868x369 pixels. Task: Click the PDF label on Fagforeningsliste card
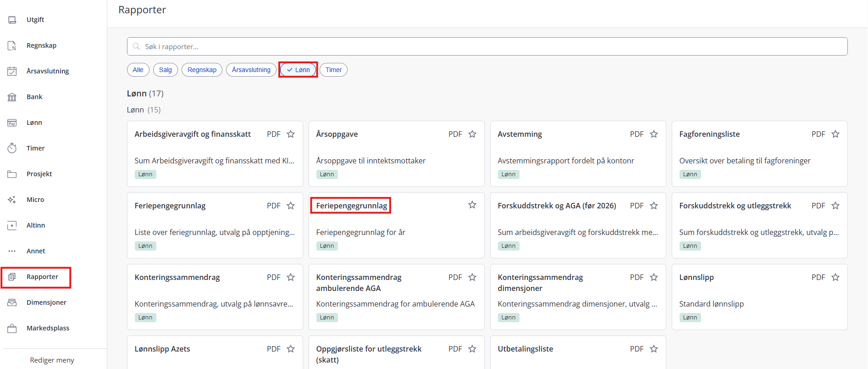[x=818, y=134]
